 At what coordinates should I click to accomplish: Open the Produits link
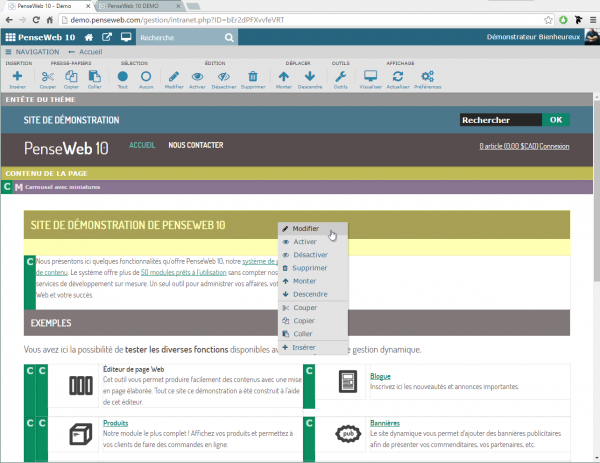(x=115, y=423)
